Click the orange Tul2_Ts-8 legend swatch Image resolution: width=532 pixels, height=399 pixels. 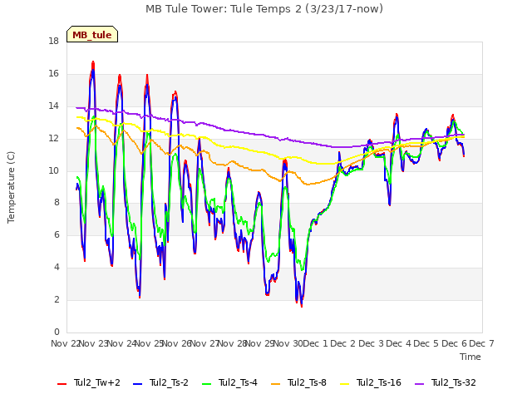coord(275,384)
